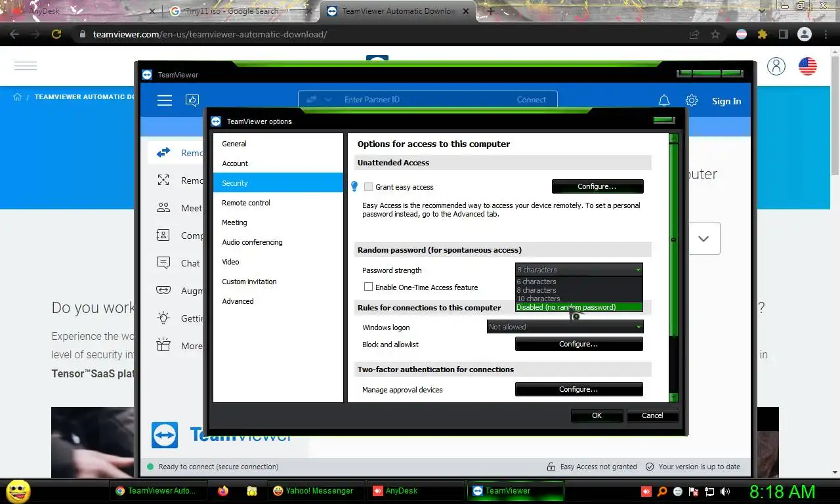Click the red AnyDesk icon in system tray

[646, 491]
